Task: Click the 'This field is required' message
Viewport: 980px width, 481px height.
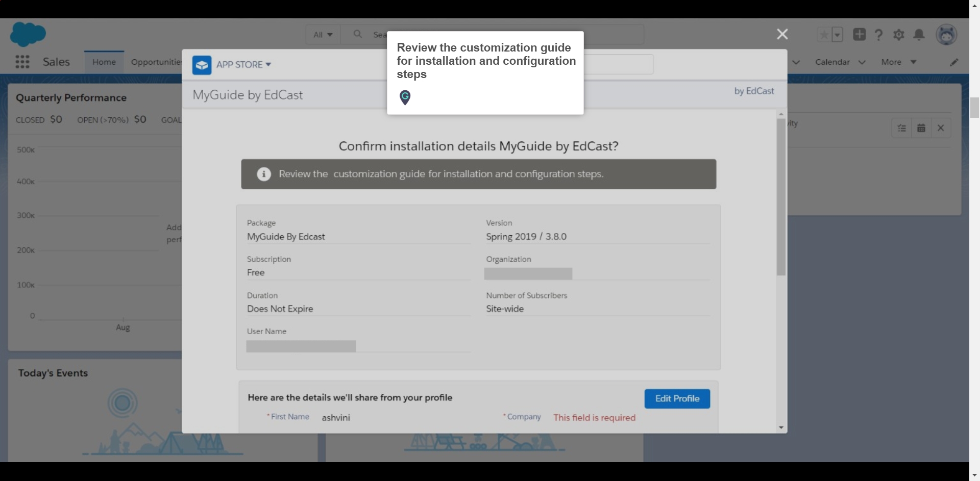Action: coord(595,418)
